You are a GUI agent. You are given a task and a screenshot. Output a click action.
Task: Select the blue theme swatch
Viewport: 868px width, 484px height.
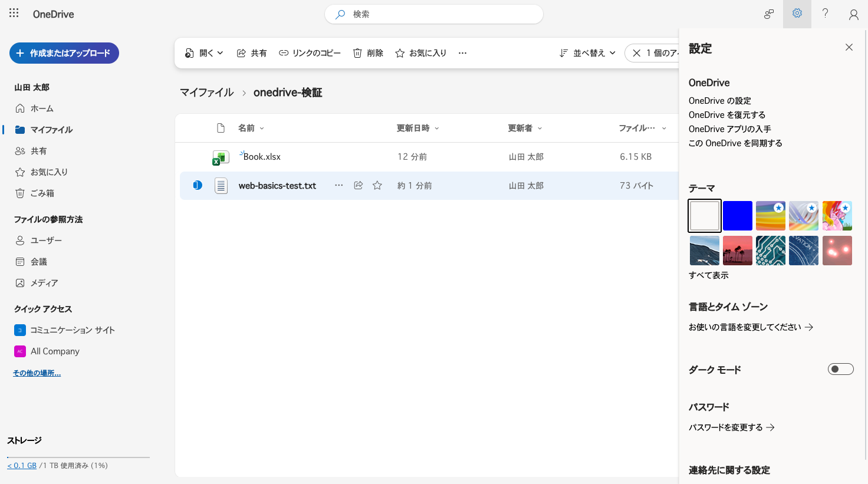click(x=738, y=216)
